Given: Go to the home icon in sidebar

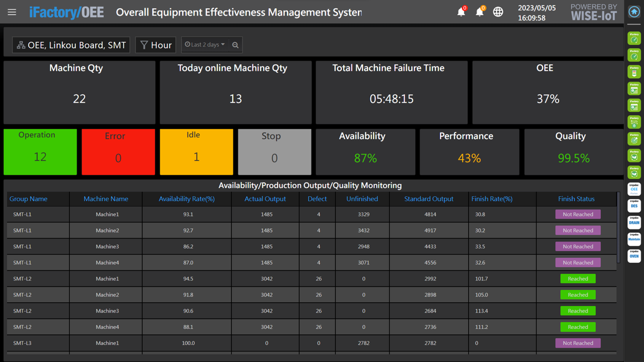Looking at the screenshot, I should pyautogui.click(x=634, y=12).
